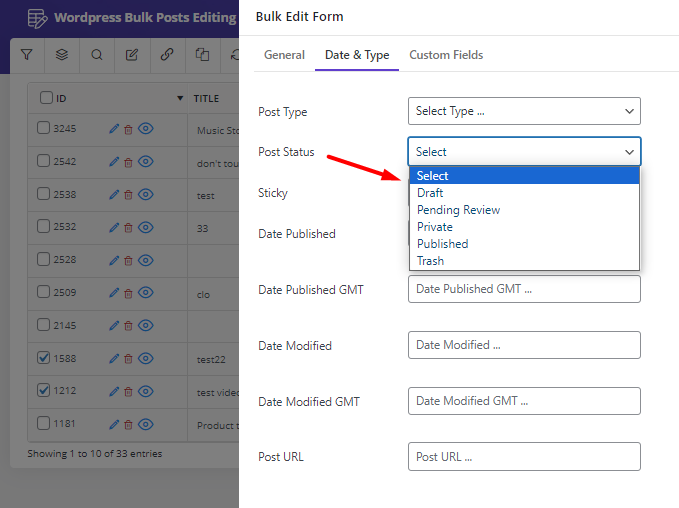Open the Post Type Select Type dropdown
Image resolution: width=679 pixels, height=508 pixels.
[x=524, y=111]
